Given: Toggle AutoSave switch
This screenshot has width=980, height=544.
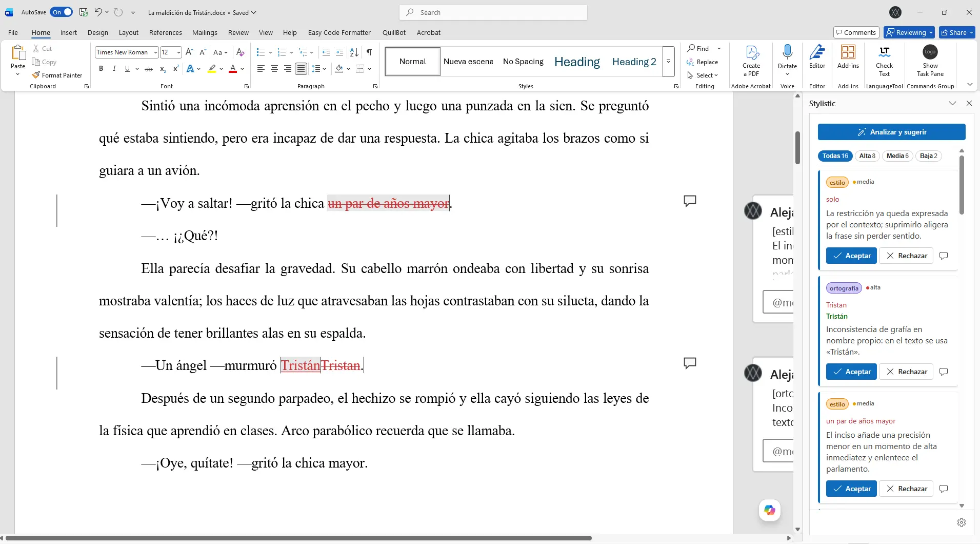Looking at the screenshot, I should click(62, 12).
